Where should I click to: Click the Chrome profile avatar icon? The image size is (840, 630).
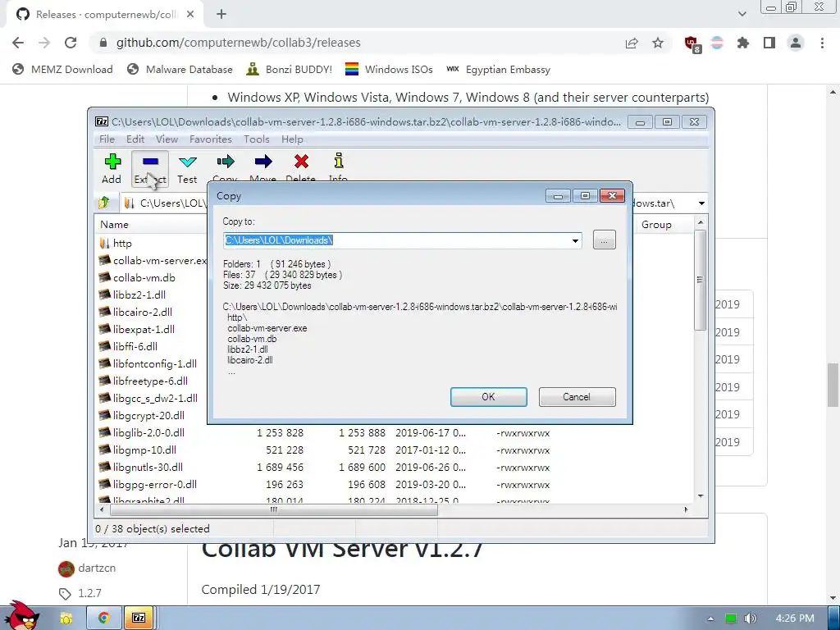pos(796,43)
